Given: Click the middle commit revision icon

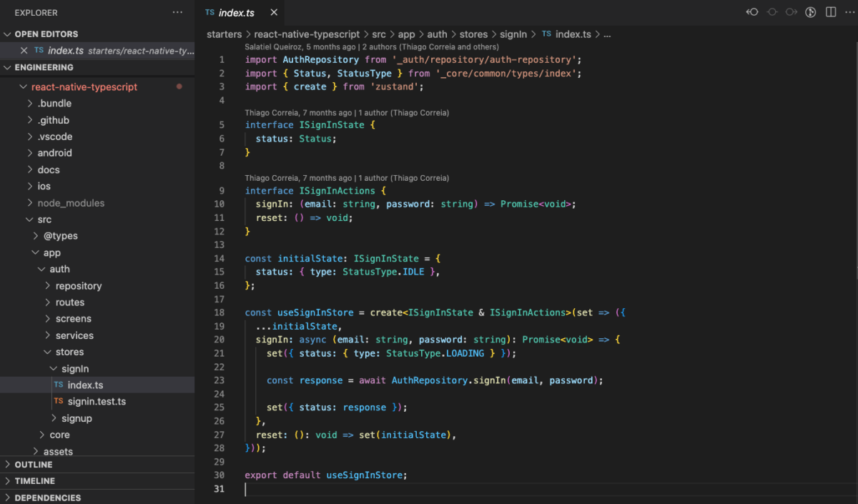Looking at the screenshot, I should [x=772, y=12].
